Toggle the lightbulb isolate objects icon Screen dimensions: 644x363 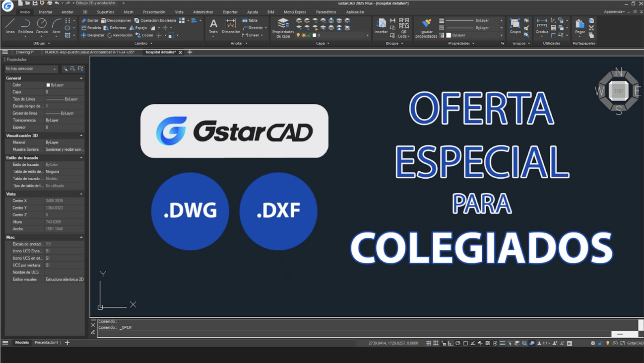point(608,343)
